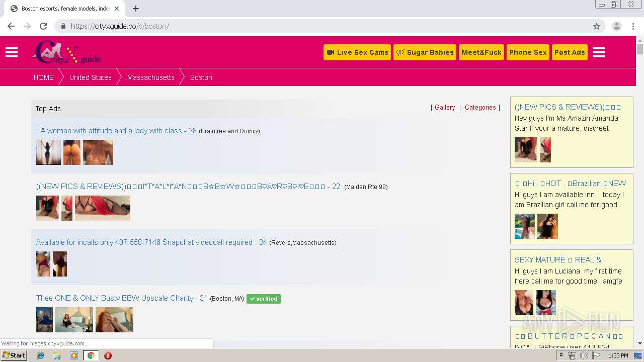This screenshot has height=362, width=644.
Task: Open first thumbnail in sidebar Brazilian ad
Action: 525,226
